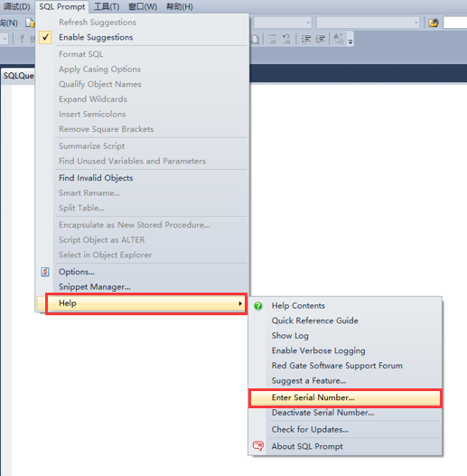The width and height of the screenshot is (467, 476).
Task: Click the comment selected lines icon
Action: (x=273, y=39)
